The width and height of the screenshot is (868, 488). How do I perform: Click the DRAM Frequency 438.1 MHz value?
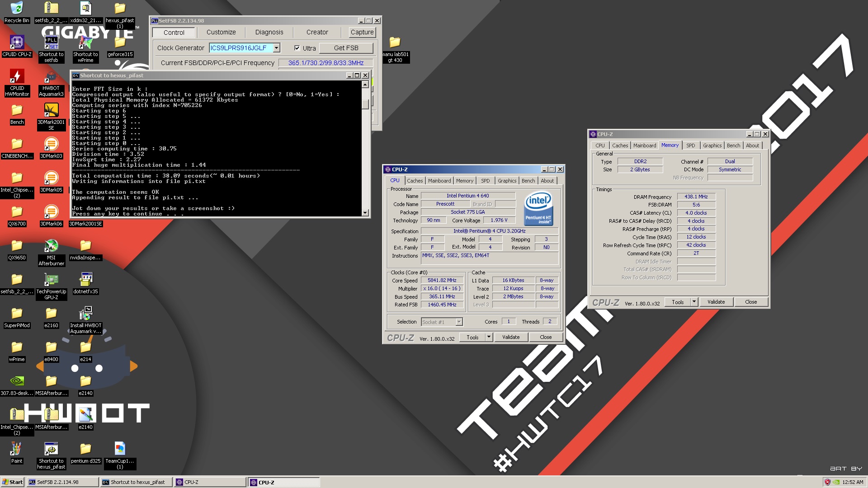click(696, 197)
